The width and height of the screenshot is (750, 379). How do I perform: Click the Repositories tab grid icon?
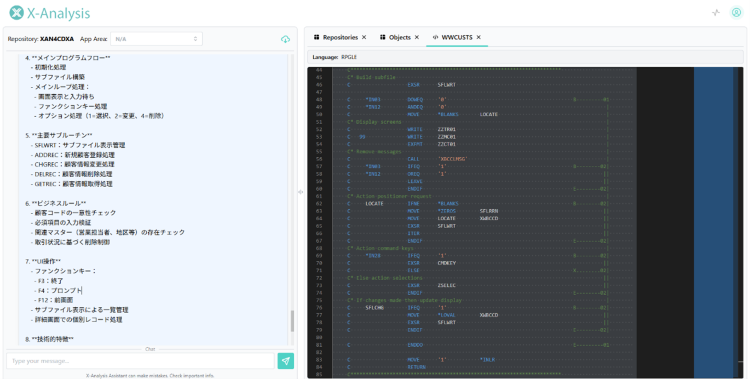coord(317,37)
